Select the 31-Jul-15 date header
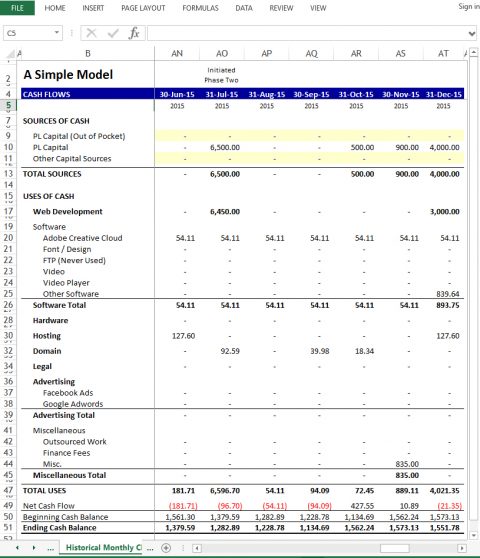This screenshot has height=558, width=480. tap(222, 94)
